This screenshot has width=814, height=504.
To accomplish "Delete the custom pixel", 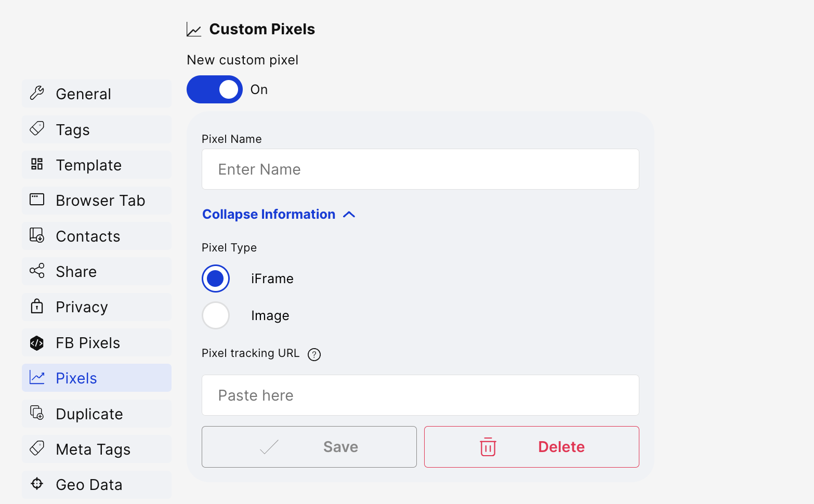I will click(x=532, y=447).
